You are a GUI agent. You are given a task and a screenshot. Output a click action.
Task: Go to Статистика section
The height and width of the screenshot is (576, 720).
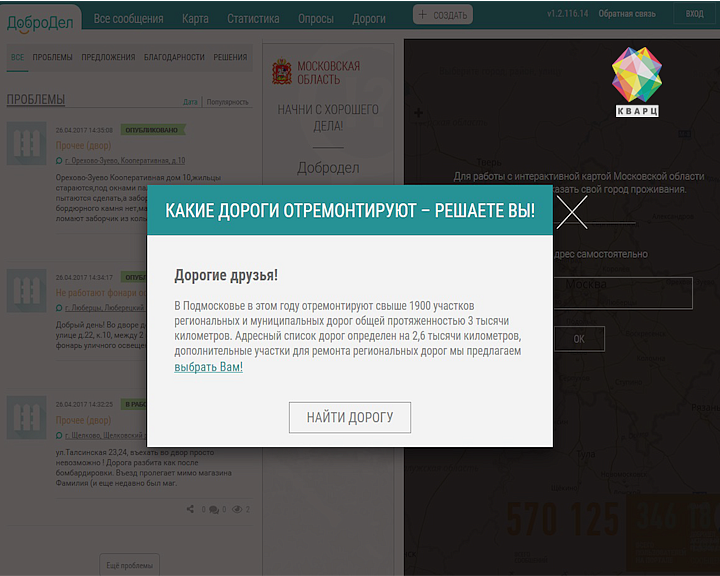(x=253, y=19)
